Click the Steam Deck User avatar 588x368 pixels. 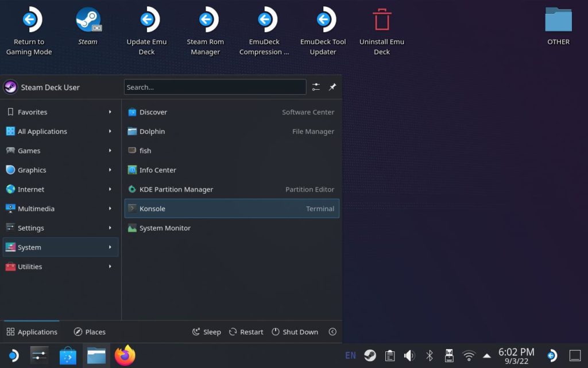10,87
